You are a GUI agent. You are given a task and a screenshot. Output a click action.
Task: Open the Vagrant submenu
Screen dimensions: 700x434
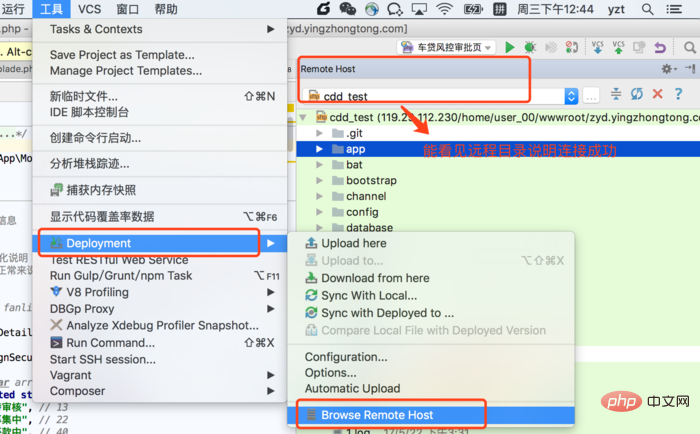160,375
